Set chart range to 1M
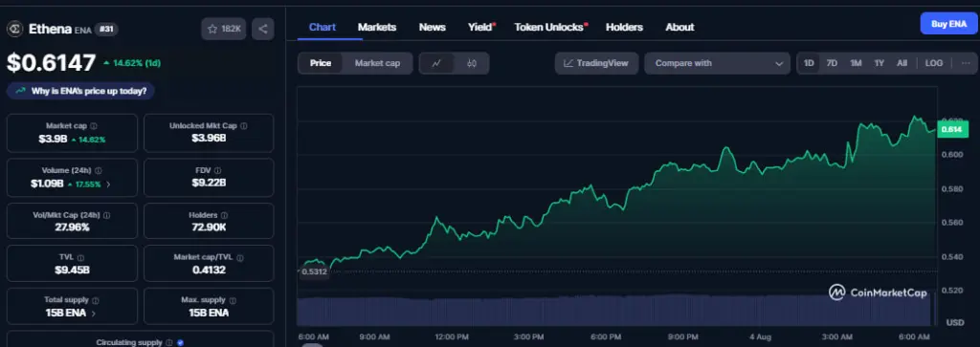The width and height of the screenshot is (980, 347). click(856, 63)
